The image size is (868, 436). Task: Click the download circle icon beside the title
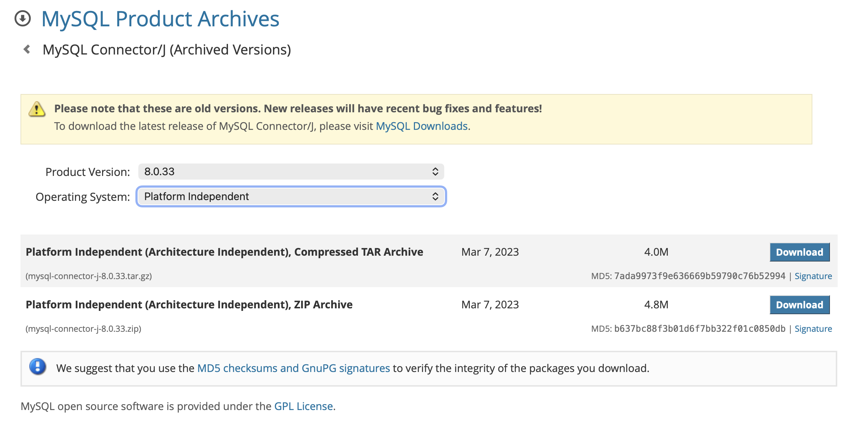23,19
